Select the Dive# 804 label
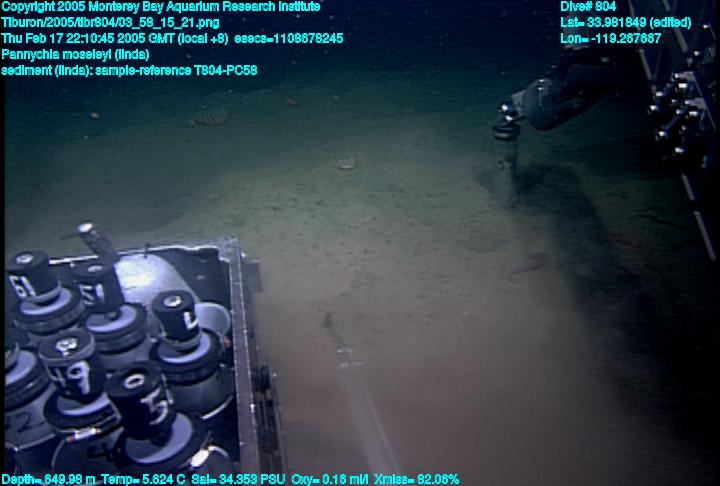720x486 pixels. point(588,7)
